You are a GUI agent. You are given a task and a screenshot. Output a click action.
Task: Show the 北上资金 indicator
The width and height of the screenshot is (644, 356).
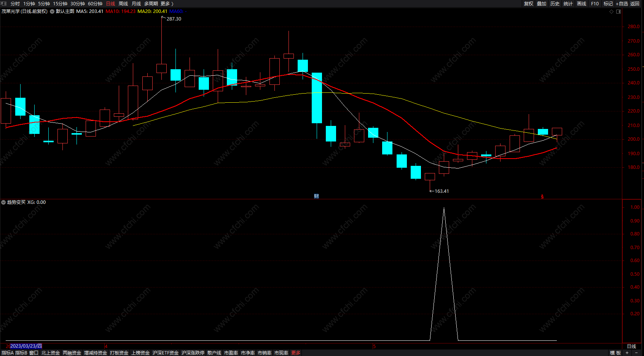[51, 353]
